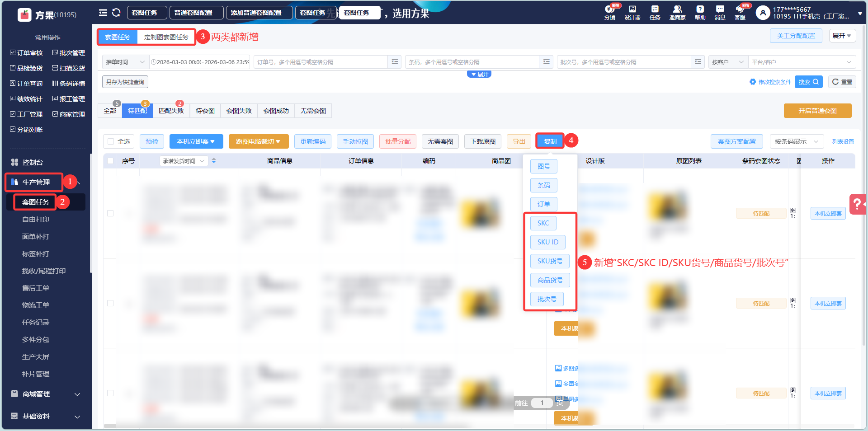Image resolution: width=868 pixels, height=431 pixels.
Task: Click the blue 搜索 button
Action: pos(809,82)
